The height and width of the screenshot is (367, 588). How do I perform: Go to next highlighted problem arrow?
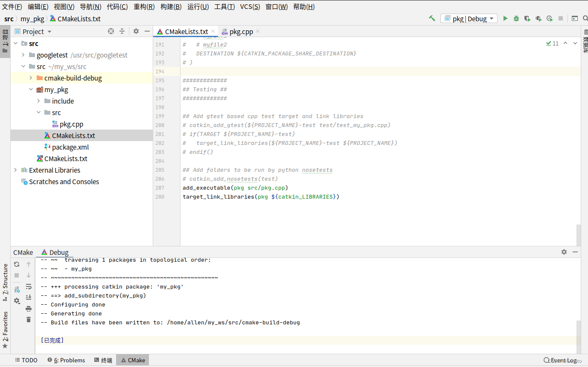[575, 43]
